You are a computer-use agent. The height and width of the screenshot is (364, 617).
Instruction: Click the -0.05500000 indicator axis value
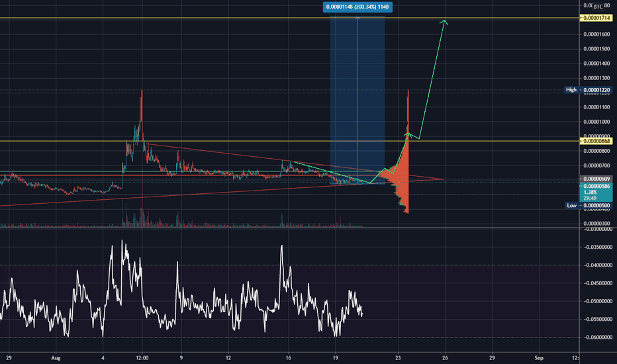click(597, 319)
